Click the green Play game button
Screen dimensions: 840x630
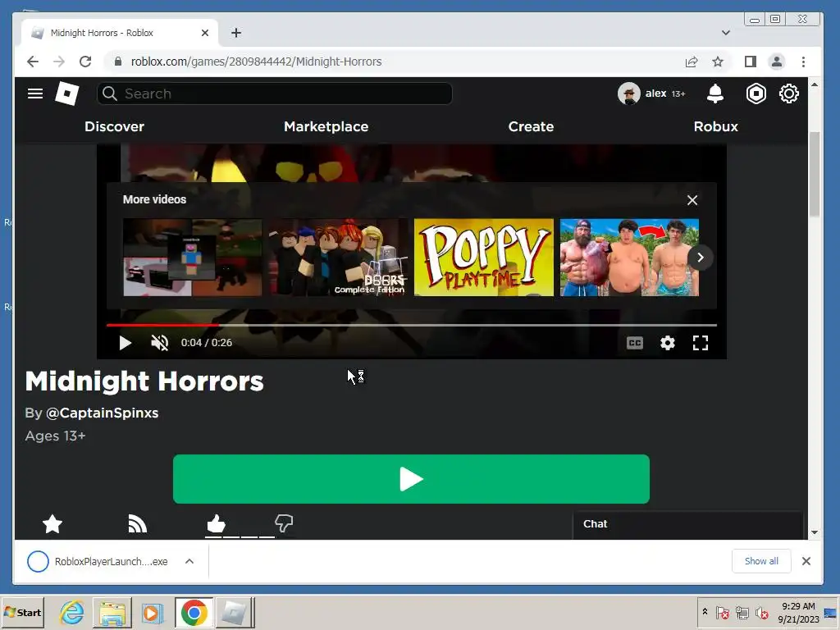pos(411,479)
